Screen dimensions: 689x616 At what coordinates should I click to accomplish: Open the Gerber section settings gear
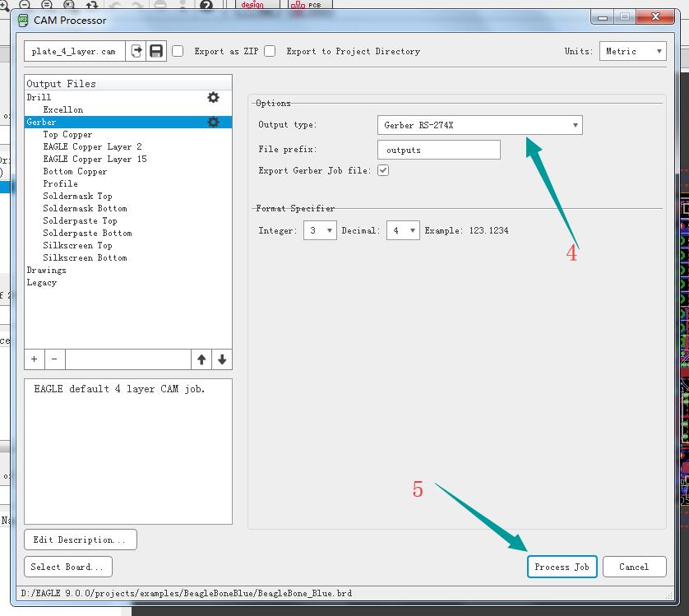point(213,122)
